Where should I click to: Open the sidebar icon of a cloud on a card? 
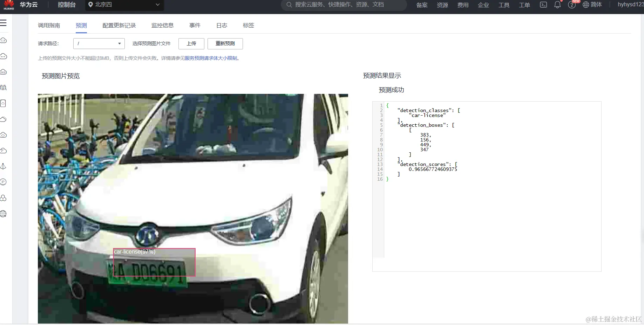(x=4, y=103)
